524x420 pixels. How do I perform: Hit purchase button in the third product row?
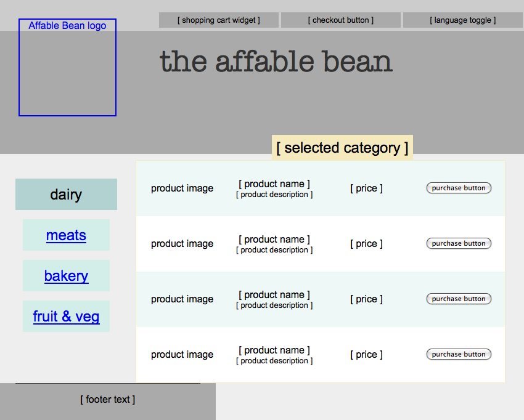pos(459,299)
